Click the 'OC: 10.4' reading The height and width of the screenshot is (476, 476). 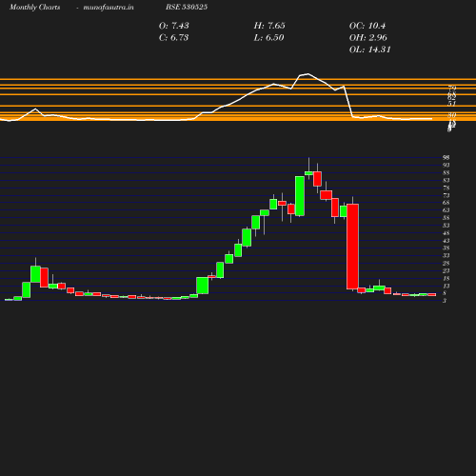pos(367,26)
